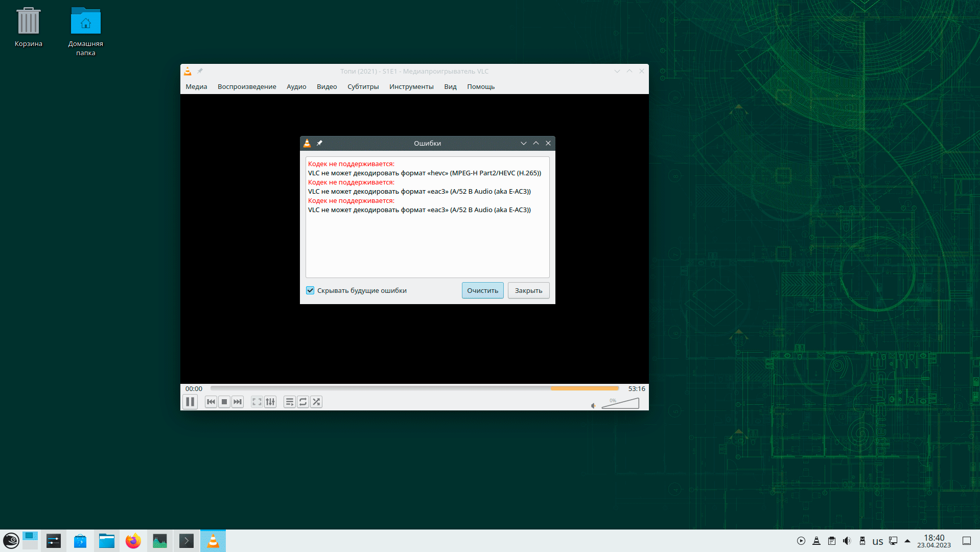This screenshot has width=980, height=552.
Task: Uncheck the hide future errors checkbox
Action: click(310, 290)
